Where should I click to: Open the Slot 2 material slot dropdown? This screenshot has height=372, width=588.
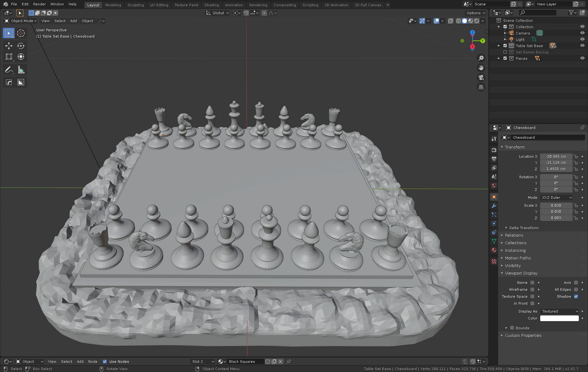click(x=203, y=362)
